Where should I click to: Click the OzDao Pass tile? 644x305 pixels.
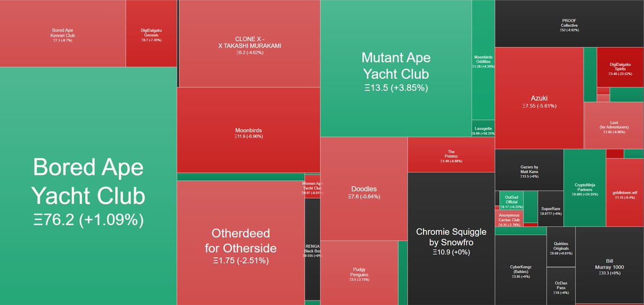coord(561,286)
